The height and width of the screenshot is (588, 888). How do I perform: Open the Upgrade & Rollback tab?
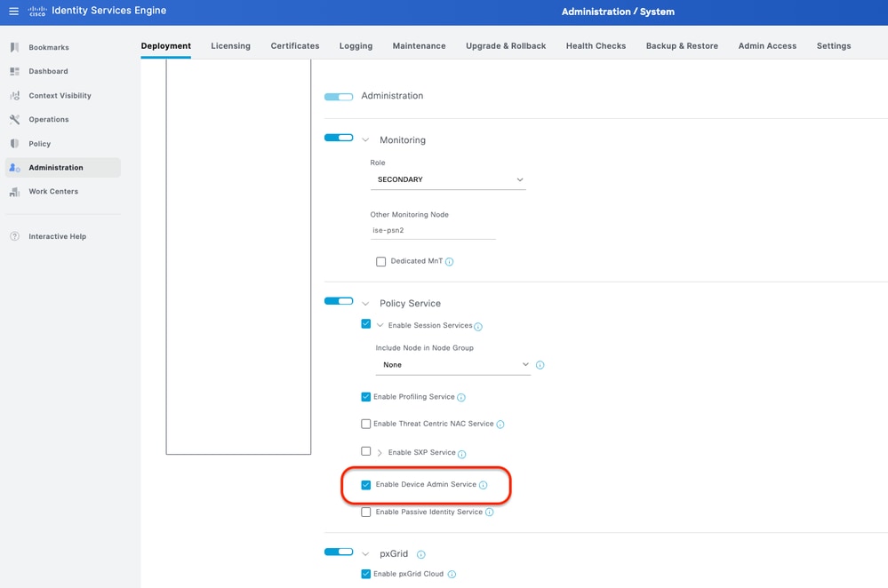click(506, 46)
